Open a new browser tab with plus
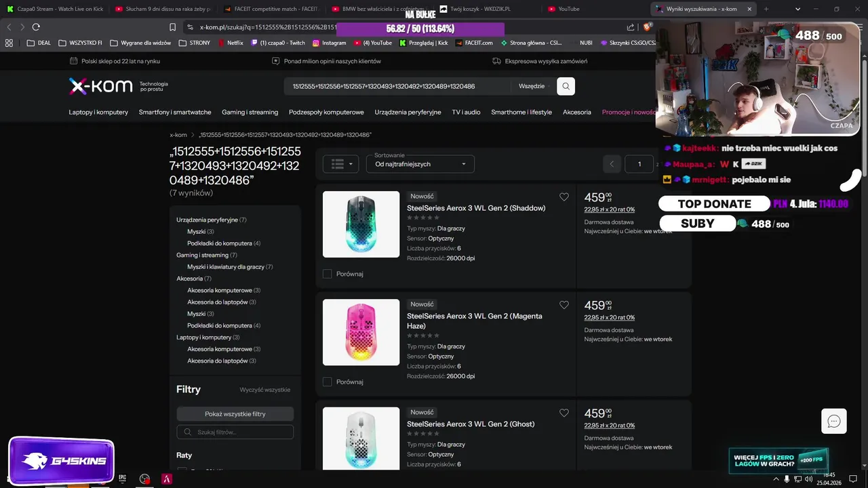 (766, 9)
